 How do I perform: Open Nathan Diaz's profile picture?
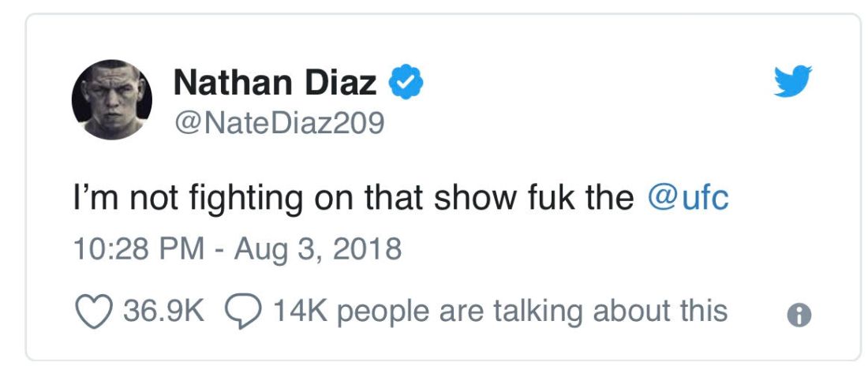pyautogui.click(x=112, y=100)
